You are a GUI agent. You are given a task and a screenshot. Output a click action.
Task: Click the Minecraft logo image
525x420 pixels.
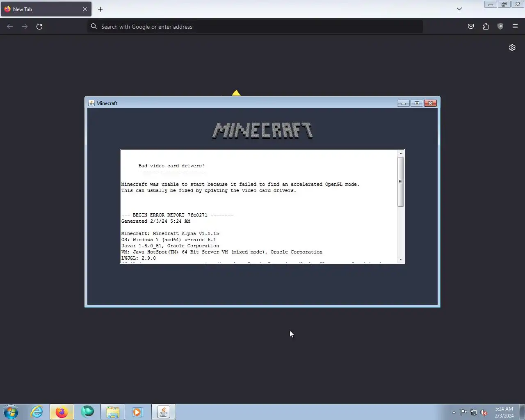point(262,131)
